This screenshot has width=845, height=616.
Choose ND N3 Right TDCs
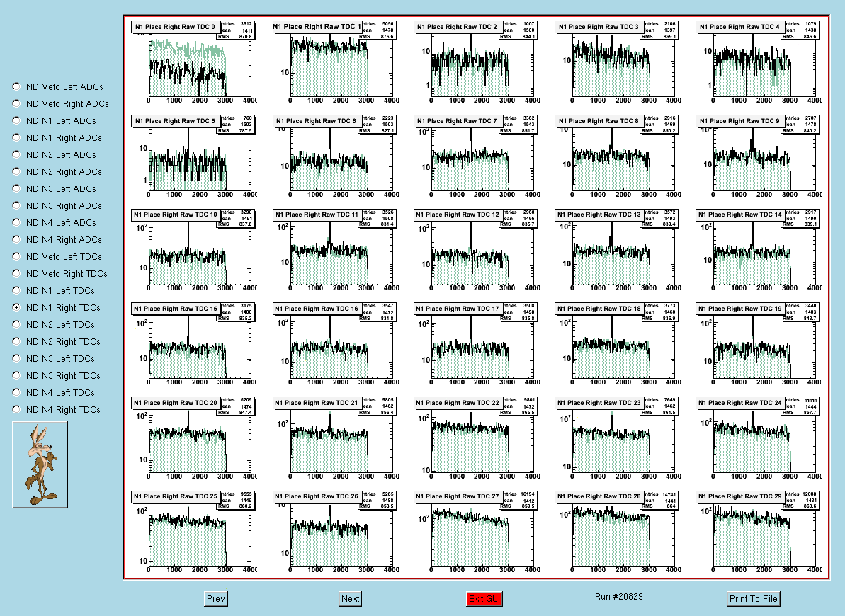point(16,375)
